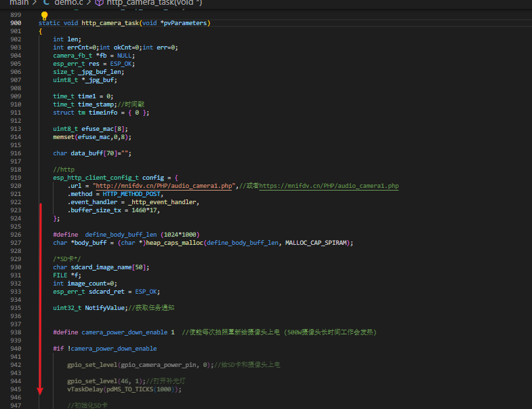Viewport: 532px width, 409px height.
Task: Click the time1 variable on line 909
Action: click(x=87, y=96)
